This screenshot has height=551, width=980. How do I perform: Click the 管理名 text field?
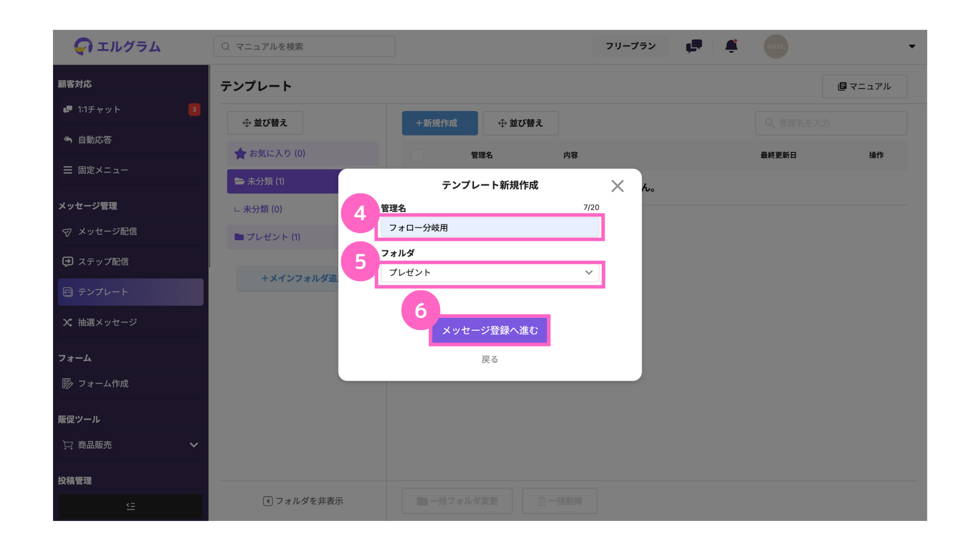(x=489, y=228)
